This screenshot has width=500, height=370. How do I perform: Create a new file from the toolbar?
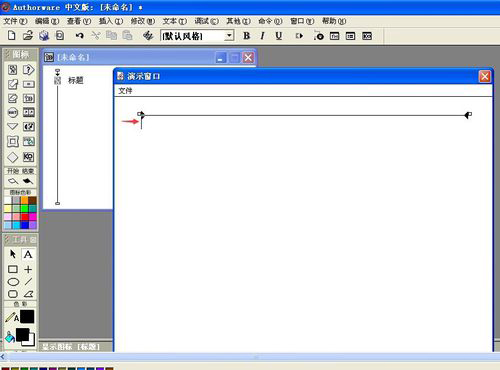pos(12,35)
